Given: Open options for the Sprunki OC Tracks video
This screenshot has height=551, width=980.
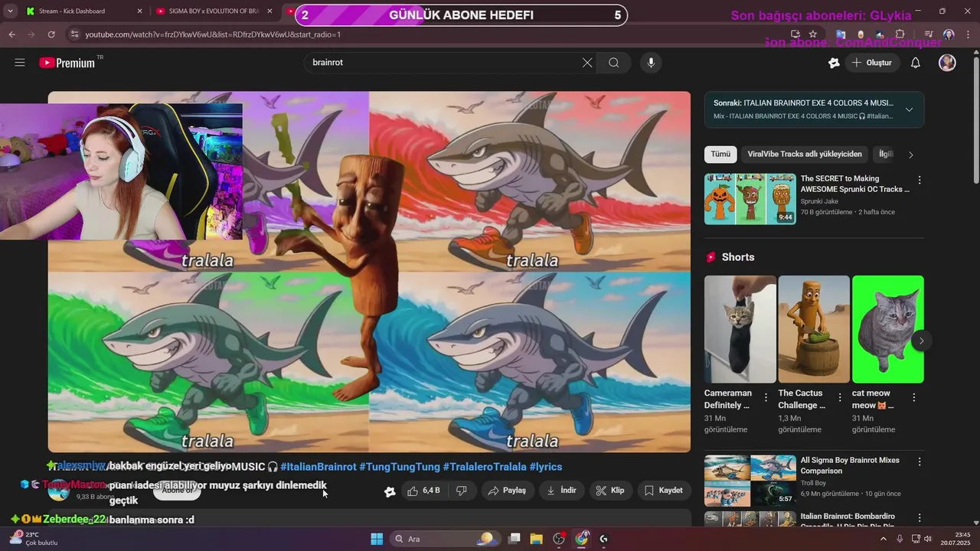Looking at the screenshot, I should coord(920,180).
